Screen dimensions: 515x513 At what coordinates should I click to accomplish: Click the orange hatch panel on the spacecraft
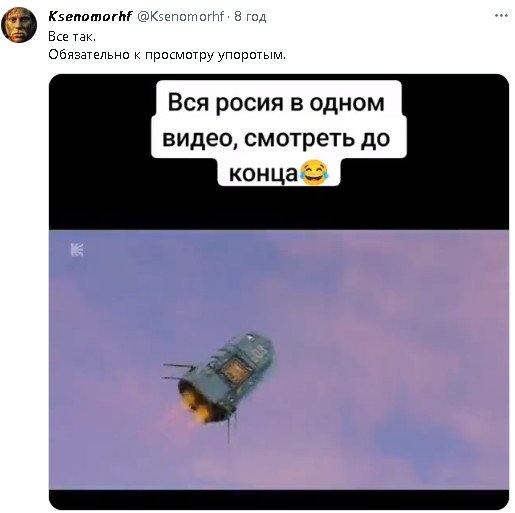[x=236, y=370]
